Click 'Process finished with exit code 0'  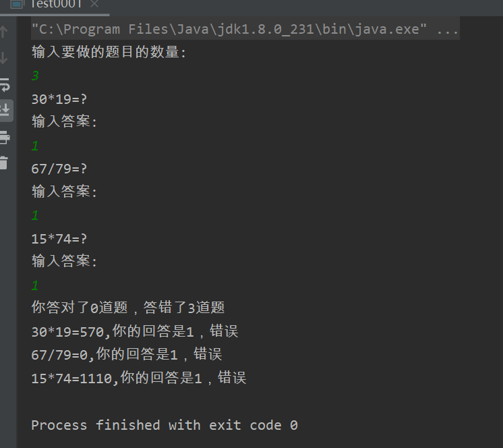tap(165, 425)
